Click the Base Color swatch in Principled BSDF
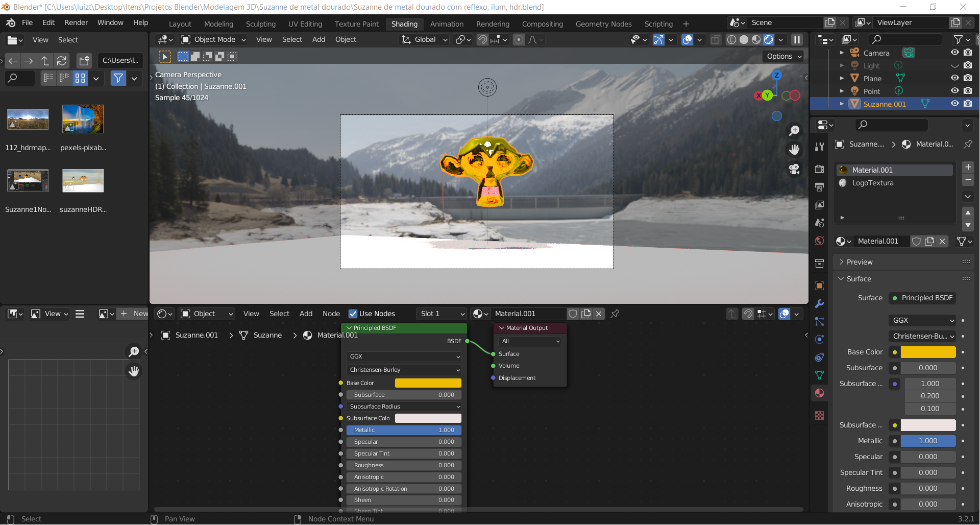This screenshot has height=525, width=980. coord(428,383)
